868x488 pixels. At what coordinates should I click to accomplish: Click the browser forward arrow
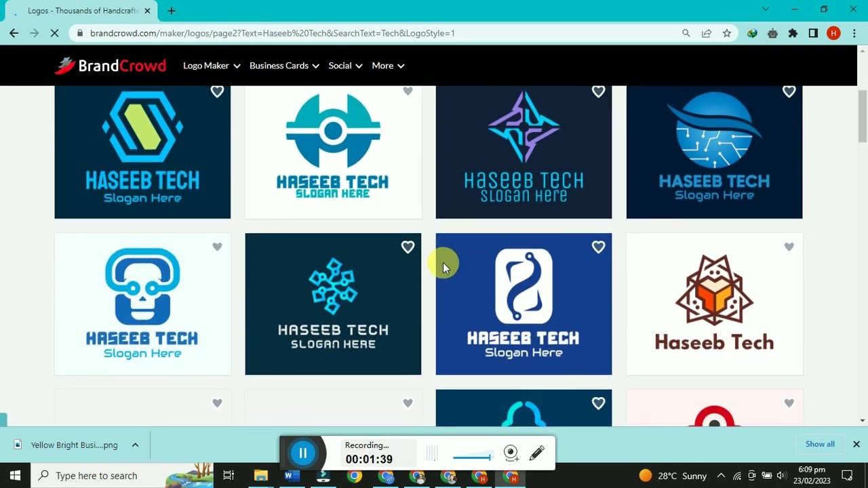tap(34, 33)
